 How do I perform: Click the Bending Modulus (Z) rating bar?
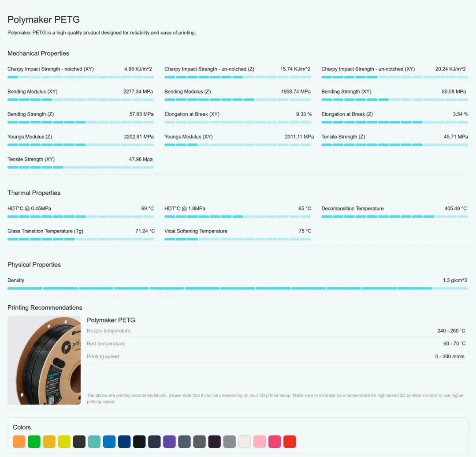point(238,100)
